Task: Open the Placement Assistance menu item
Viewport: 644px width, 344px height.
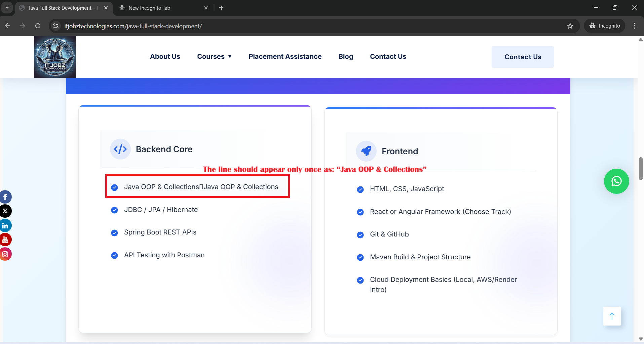Action: click(285, 56)
